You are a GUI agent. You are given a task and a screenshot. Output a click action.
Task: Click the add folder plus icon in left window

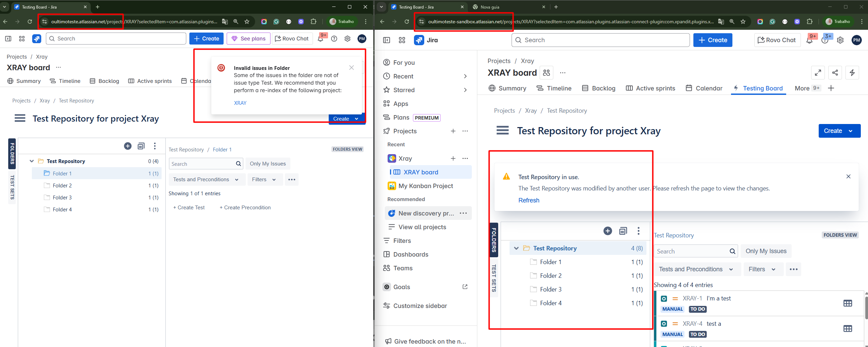coord(128,146)
